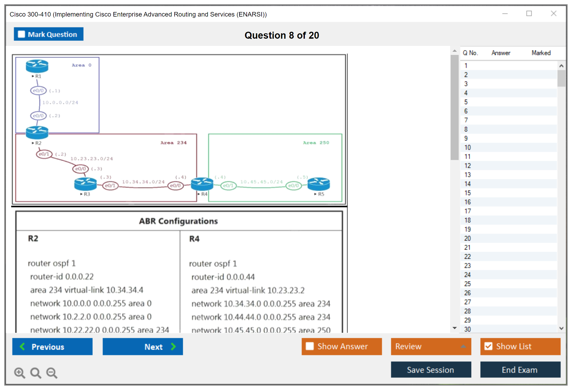Check the Show Answer checkbox
The height and width of the screenshot is (392, 574).
(x=310, y=346)
